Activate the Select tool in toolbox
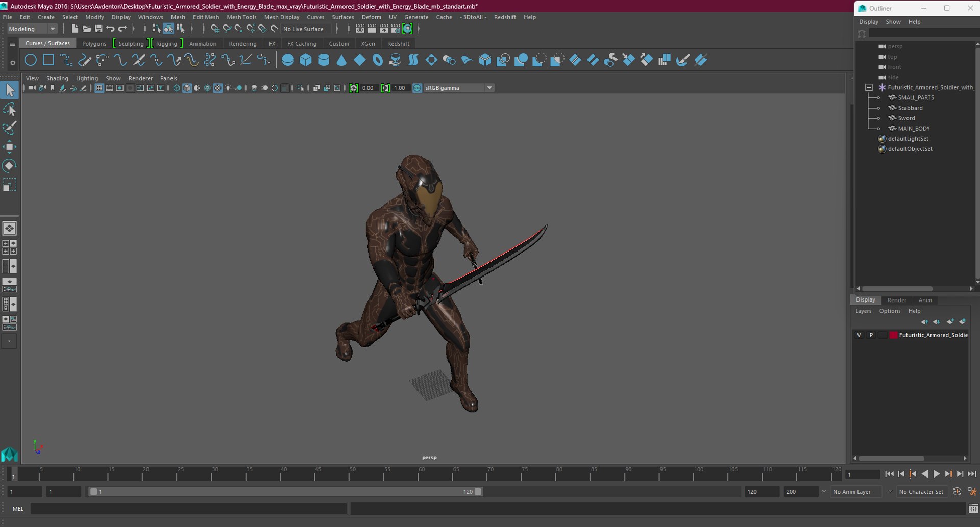Viewport: 980px width, 527px height. [x=10, y=91]
